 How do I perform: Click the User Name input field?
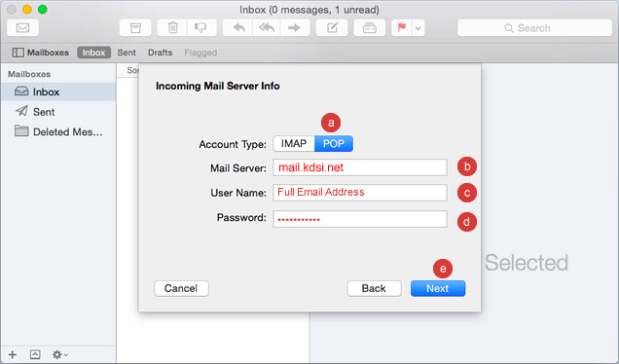(x=360, y=193)
